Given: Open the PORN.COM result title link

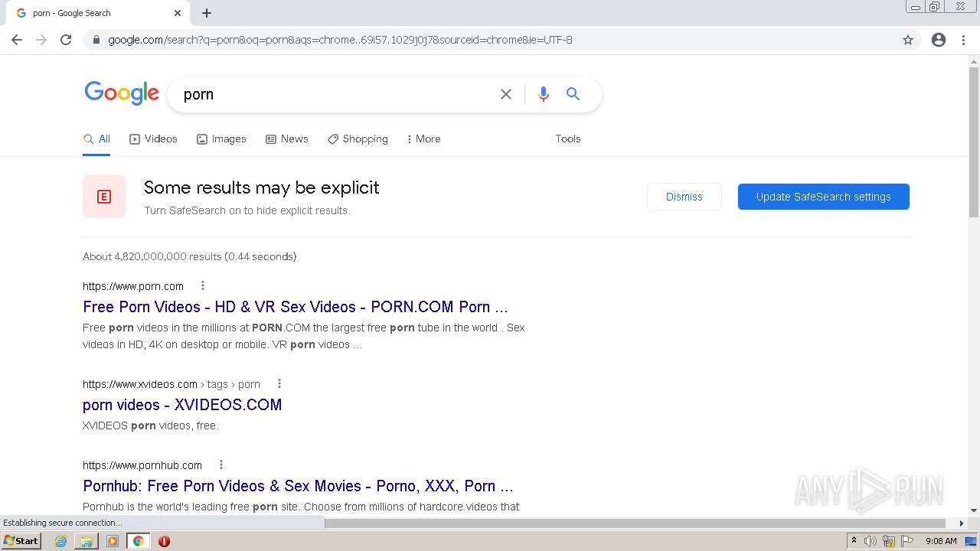Looking at the screenshot, I should click(296, 307).
